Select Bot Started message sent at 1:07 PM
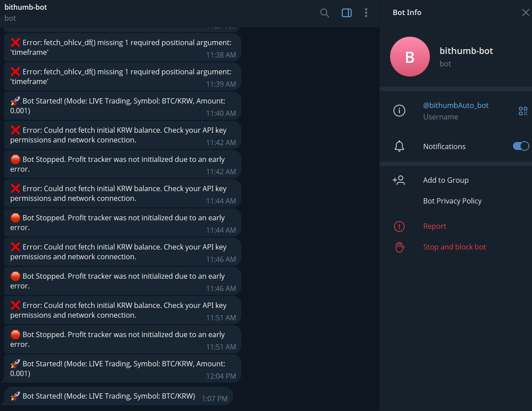The height and width of the screenshot is (411, 532). [119, 396]
